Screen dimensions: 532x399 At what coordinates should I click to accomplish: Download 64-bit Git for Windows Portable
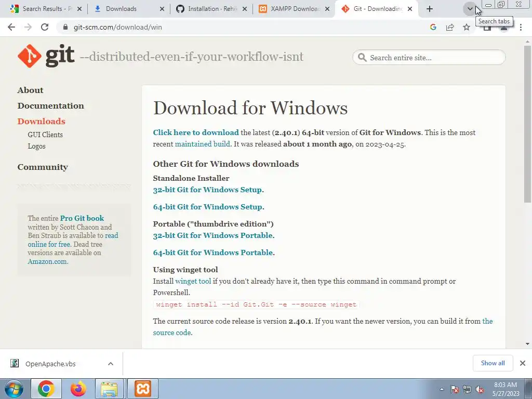point(212,252)
